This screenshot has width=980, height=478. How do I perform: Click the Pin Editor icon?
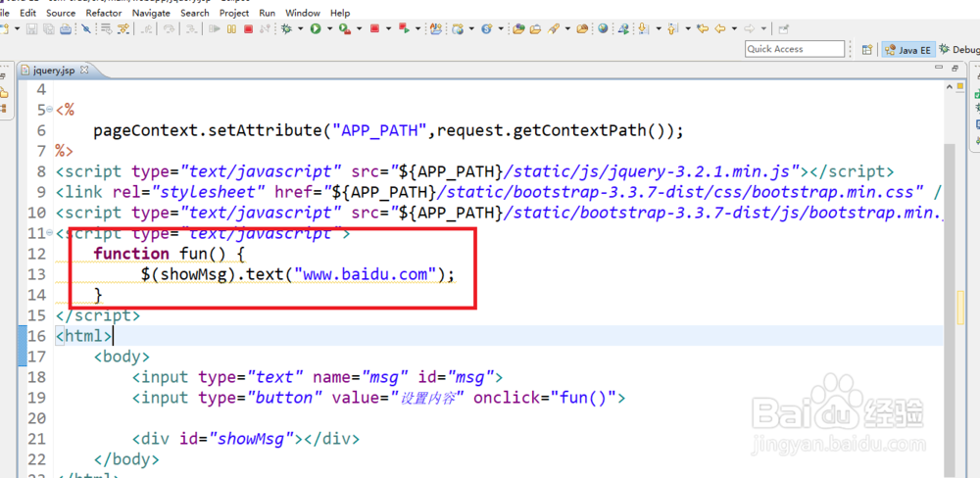click(x=784, y=28)
